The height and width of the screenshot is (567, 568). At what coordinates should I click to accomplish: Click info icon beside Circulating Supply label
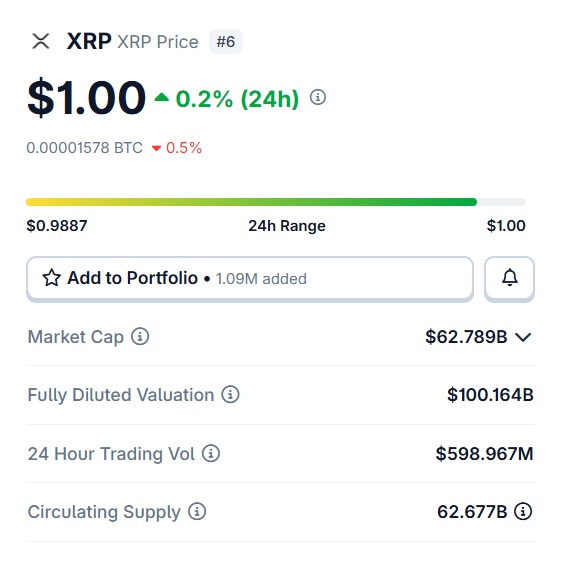click(x=197, y=512)
